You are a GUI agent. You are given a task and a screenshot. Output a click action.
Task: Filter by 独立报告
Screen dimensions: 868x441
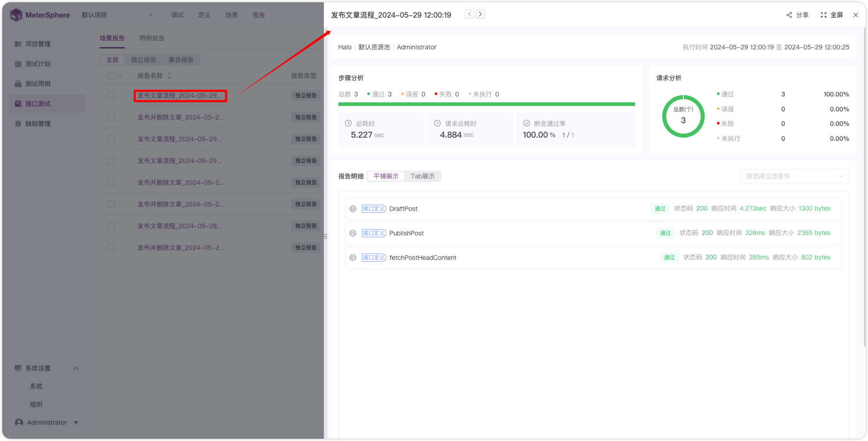pos(143,60)
